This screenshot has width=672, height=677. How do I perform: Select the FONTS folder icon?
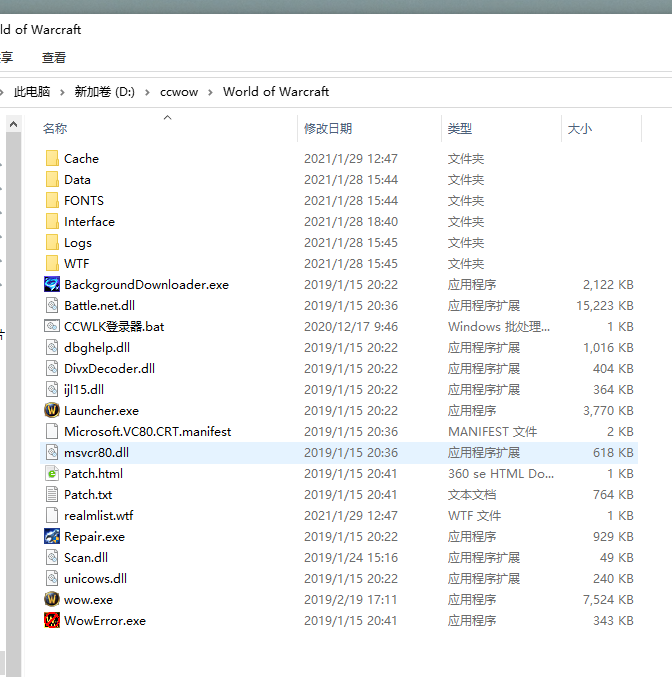[52, 201]
